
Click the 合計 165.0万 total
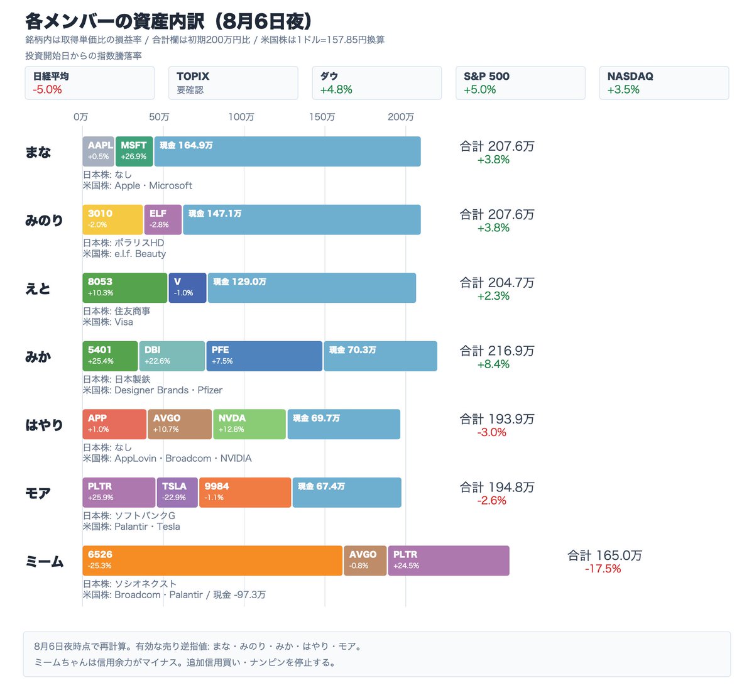coord(604,555)
